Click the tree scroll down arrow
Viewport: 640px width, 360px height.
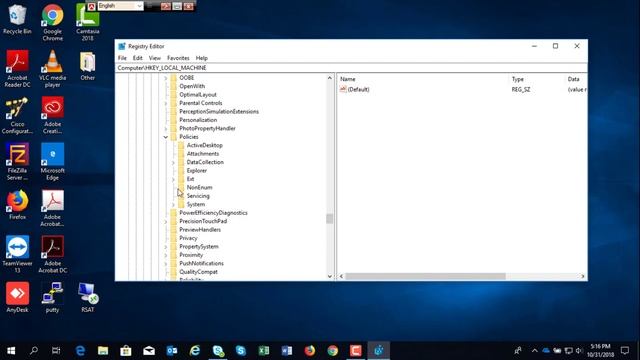pyautogui.click(x=329, y=276)
